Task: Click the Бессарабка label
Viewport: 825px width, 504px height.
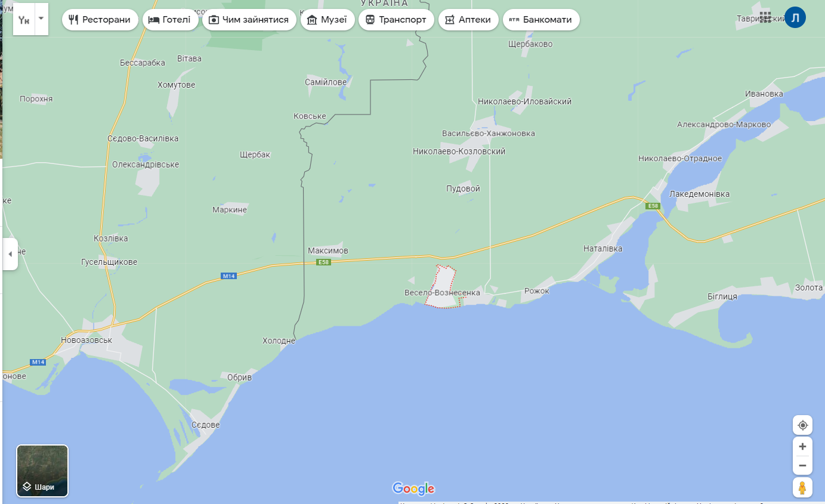Action: pos(142,63)
